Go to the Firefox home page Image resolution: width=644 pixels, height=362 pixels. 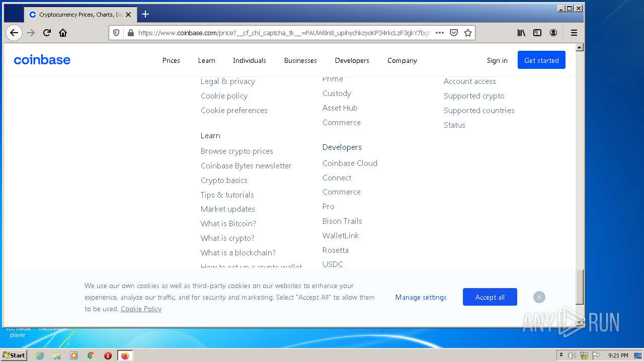63,33
